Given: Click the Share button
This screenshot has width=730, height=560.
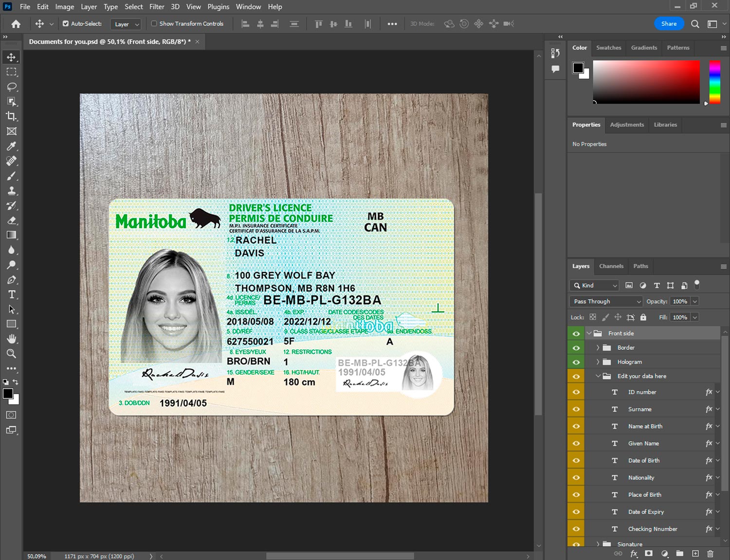Looking at the screenshot, I should pyautogui.click(x=669, y=24).
